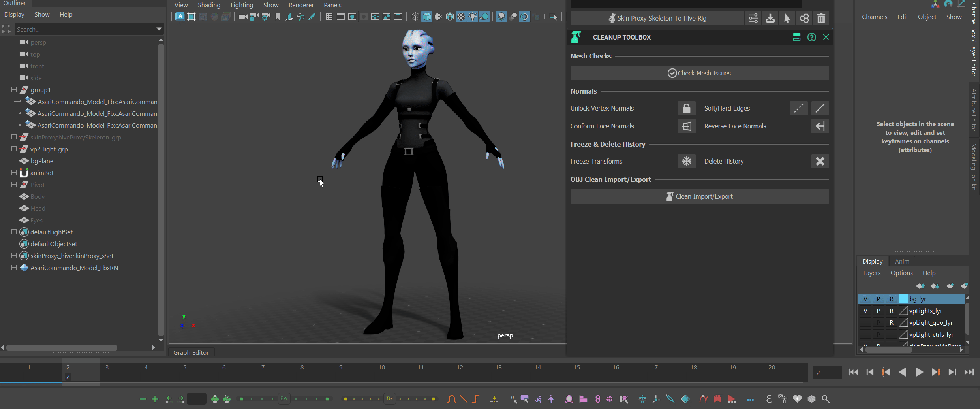Toggle empty visibility box of vpLight_ctrls_lyr
The height and width of the screenshot is (409, 980).
point(865,334)
